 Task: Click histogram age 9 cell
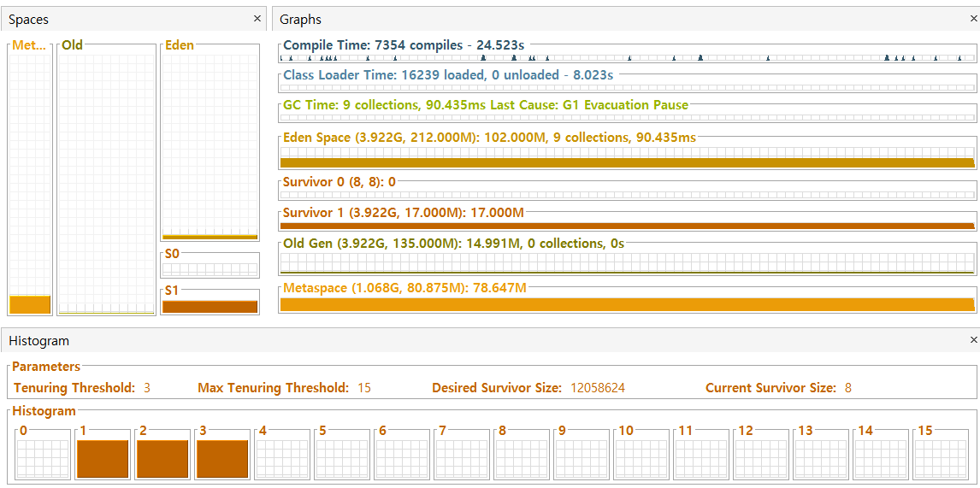click(x=582, y=458)
